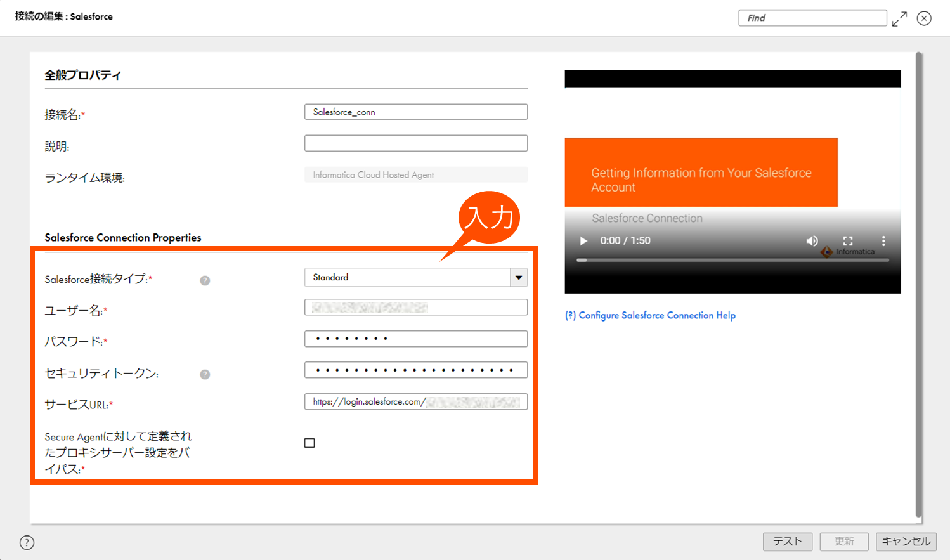Image resolution: width=950 pixels, height=560 pixels.
Task: Click the dialog vertical scrollbar
Action: coord(918,285)
